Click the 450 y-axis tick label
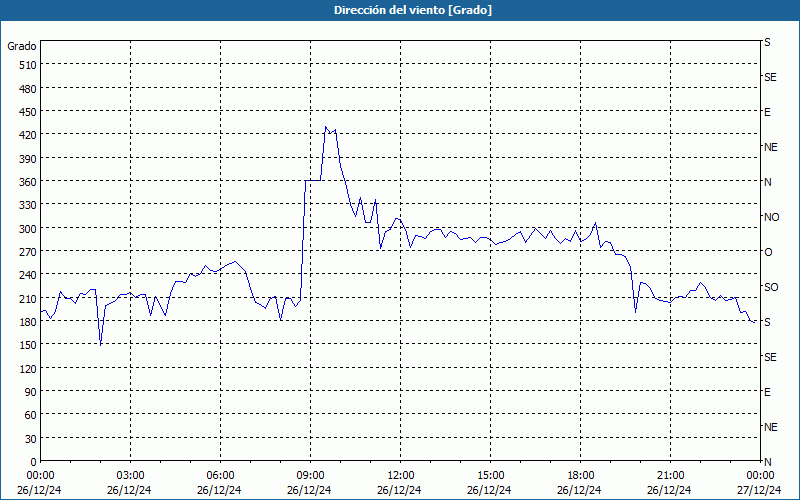Viewport: 800px width, 500px height. [x=28, y=112]
